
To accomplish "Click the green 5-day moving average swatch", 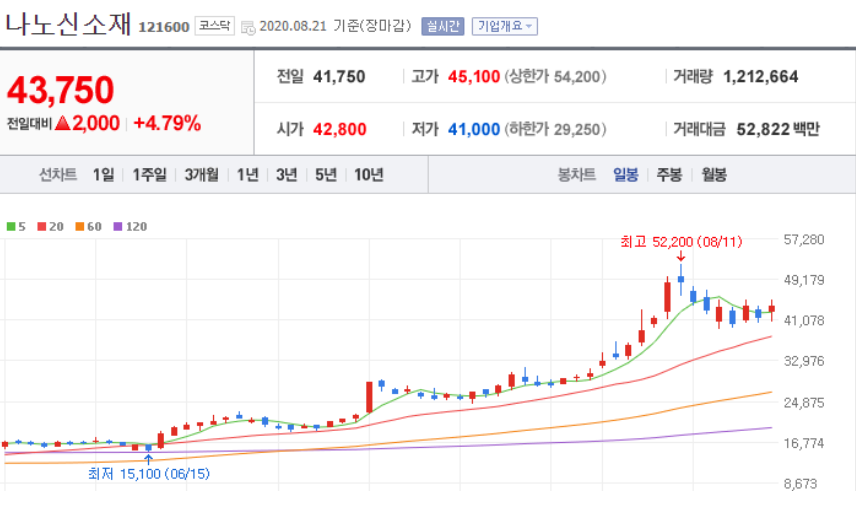I will [11, 227].
